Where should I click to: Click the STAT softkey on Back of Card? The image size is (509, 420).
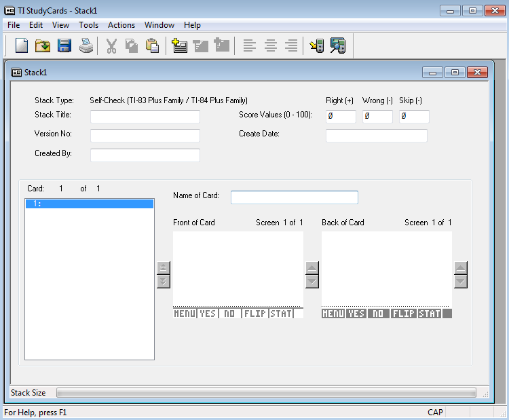(430, 313)
